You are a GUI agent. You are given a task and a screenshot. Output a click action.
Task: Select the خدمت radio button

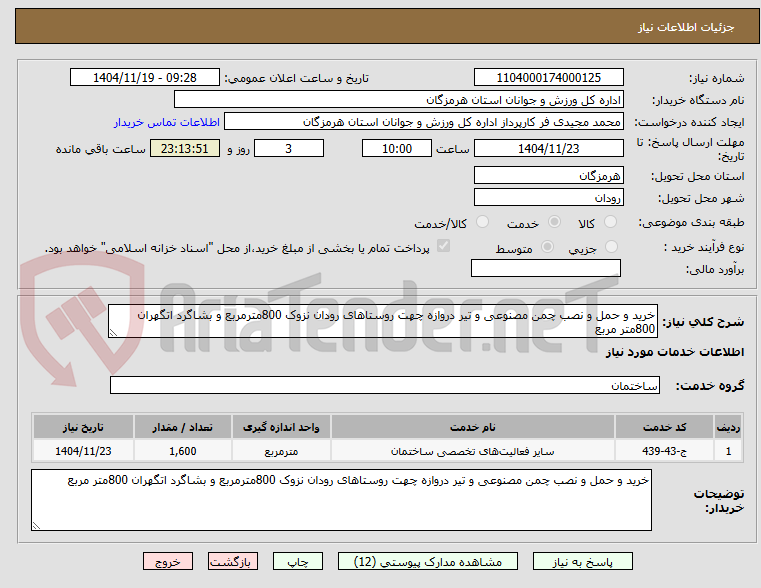point(554,222)
